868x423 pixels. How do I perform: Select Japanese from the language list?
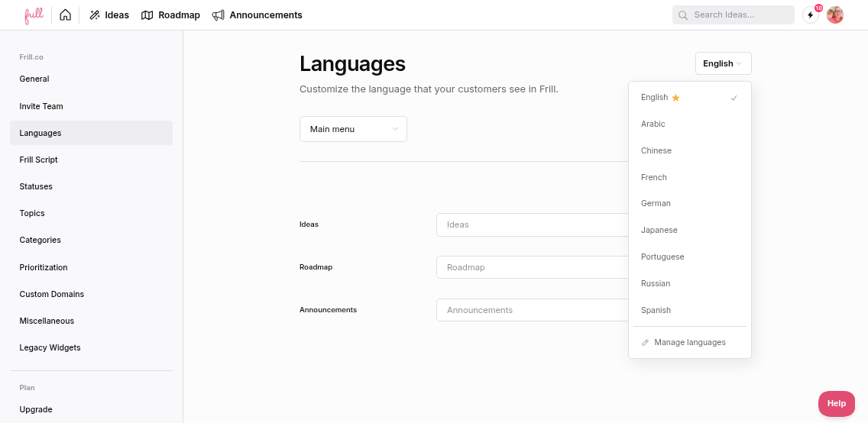[x=690, y=230]
